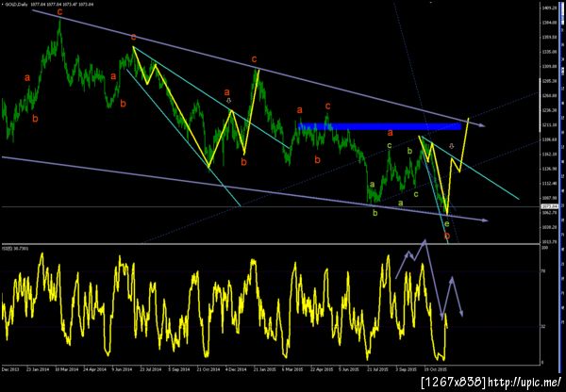Click the '10 Mar 2014' date label

click(x=66, y=369)
